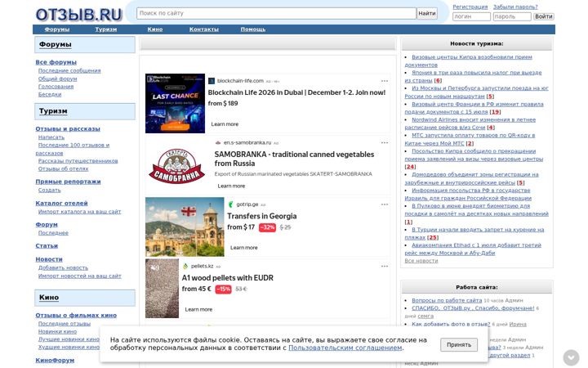588x368 pixels.
Task: Open Все новости link
Action: tap(421, 261)
